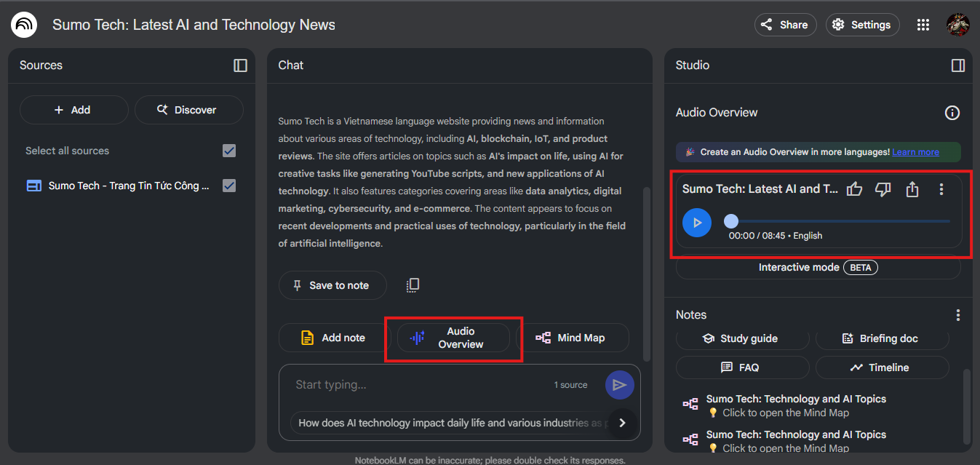Open the topmost Sumo Tech mind map note
The height and width of the screenshot is (465, 980).
point(796,405)
